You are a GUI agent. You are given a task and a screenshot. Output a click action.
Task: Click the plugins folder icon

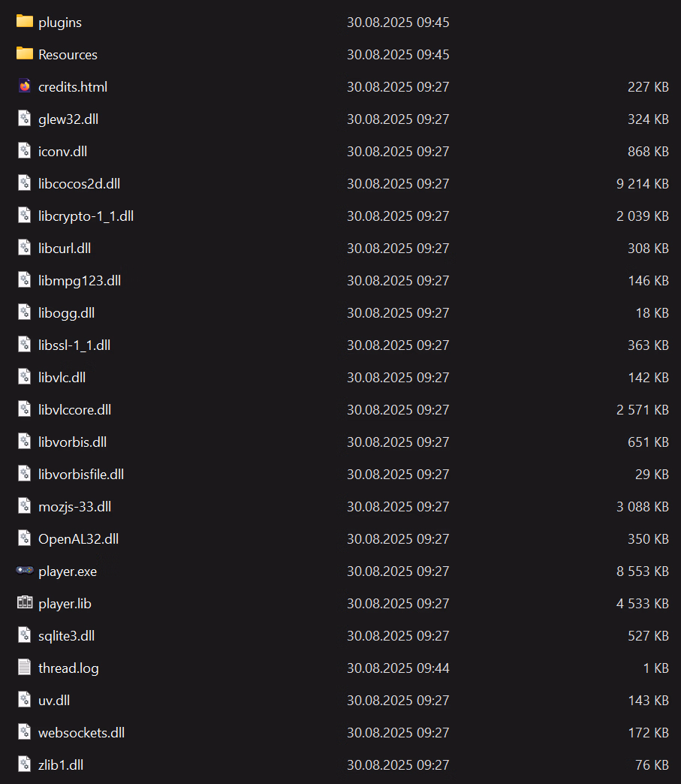(25, 22)
